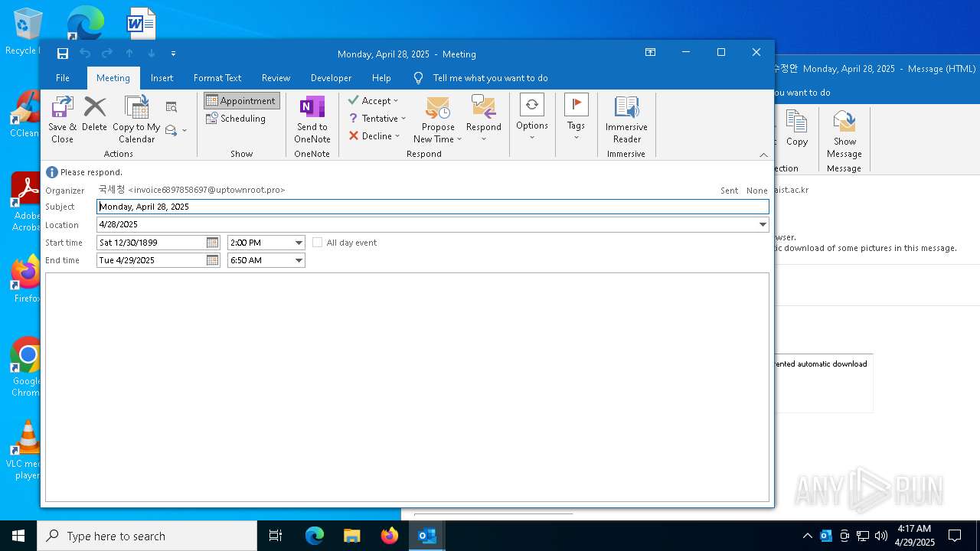Screen dimensions: 980x551
Task: Open Firefox from the taskbar
Action: pyautogui.click(x=390, y=536)
